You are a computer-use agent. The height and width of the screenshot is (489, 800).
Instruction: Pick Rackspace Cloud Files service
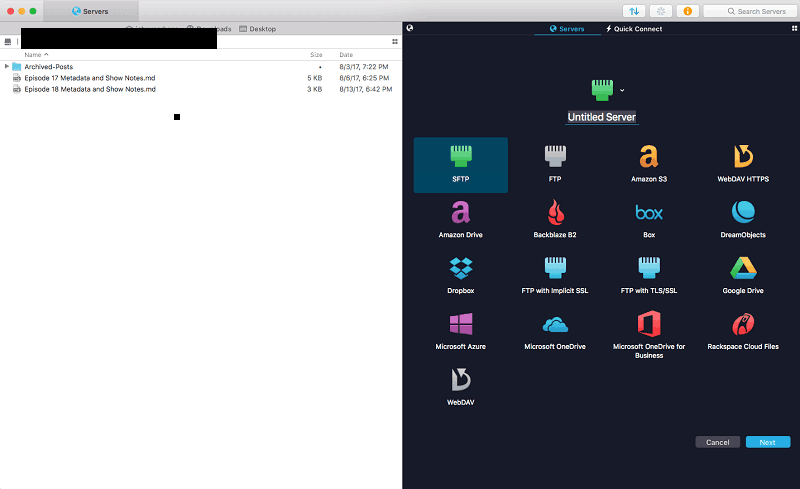743,332
